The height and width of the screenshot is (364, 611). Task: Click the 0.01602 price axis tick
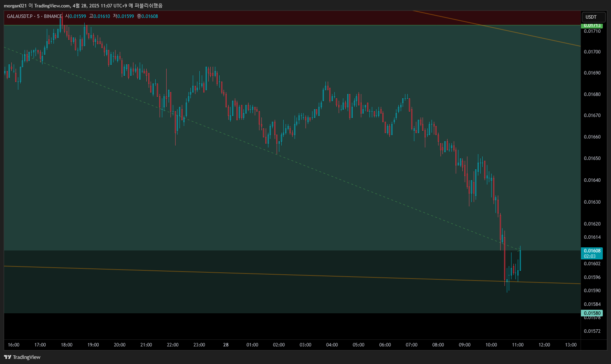[592, 264]
